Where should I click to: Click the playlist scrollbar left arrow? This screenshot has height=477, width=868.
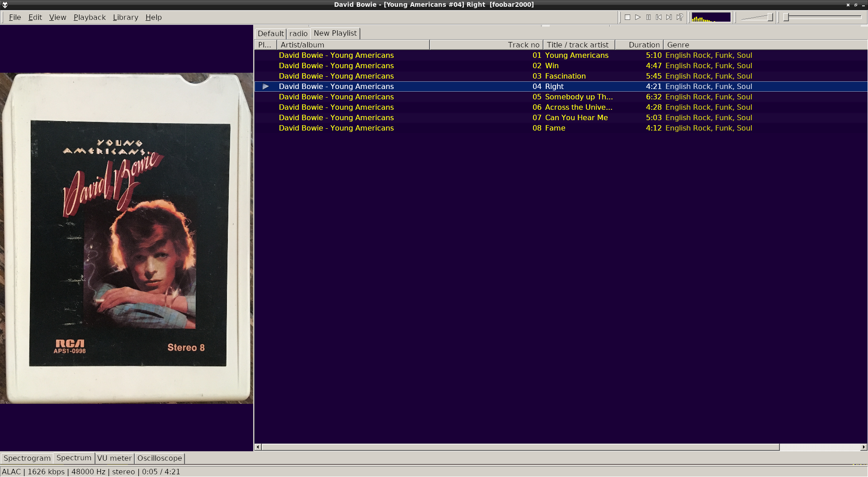coord(258,447)
